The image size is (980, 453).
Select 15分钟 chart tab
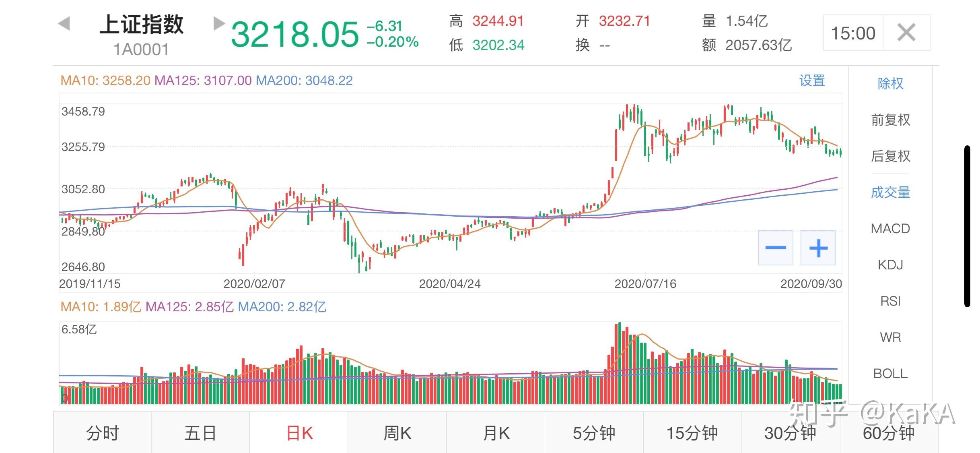point(692,433)
